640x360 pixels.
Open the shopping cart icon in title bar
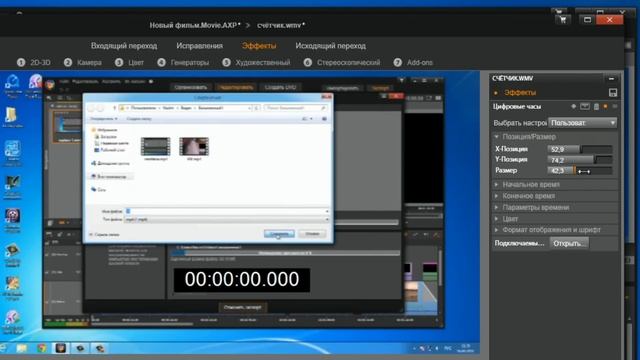point(563,20)
